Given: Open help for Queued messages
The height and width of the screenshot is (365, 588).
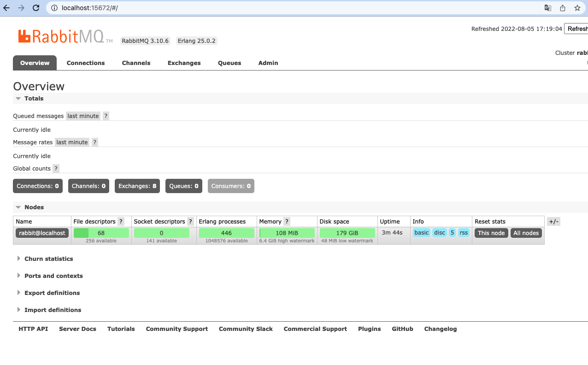Looking at the screenshot, I should (106, 116).
